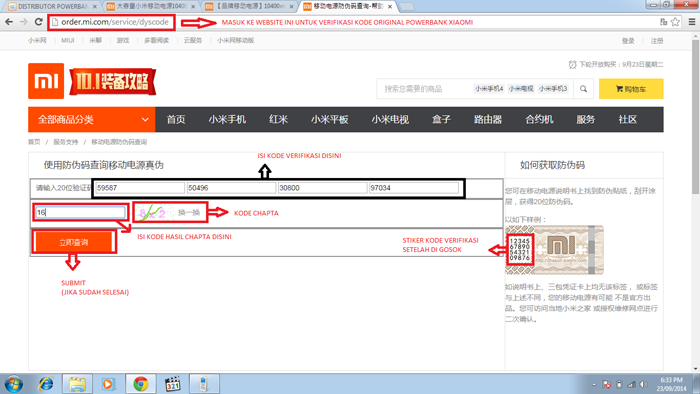Image resolution: width=700 pixels, height=394 pixels.
Task: Open the 路由器 nav item
Action: tap(488, 120)
